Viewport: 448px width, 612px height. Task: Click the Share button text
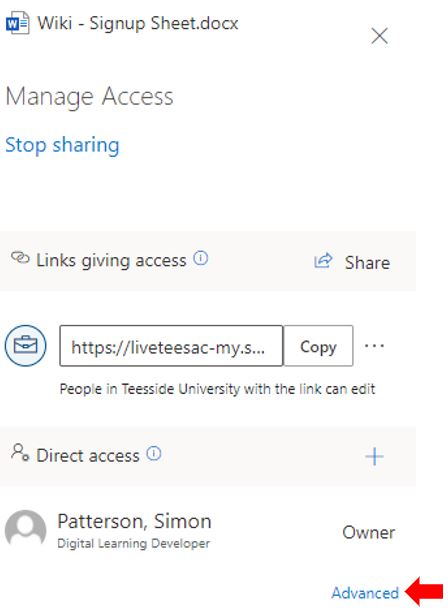(367, 263)
